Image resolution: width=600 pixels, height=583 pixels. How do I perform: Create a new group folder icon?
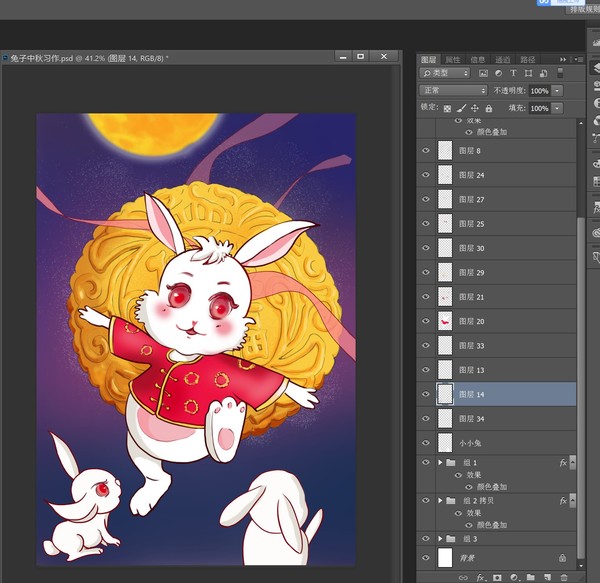click(x=530, y=577)
